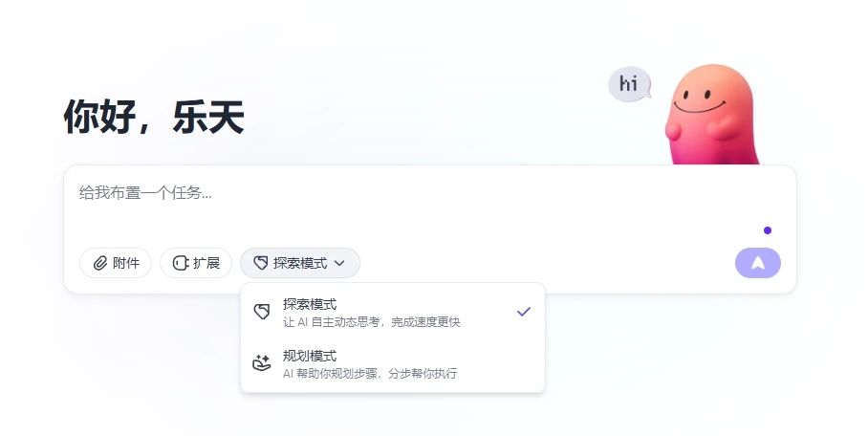The image size is (868, 436).
Task: Click the AI 帮助你规划步骤 description text
Action: (370, 374)
